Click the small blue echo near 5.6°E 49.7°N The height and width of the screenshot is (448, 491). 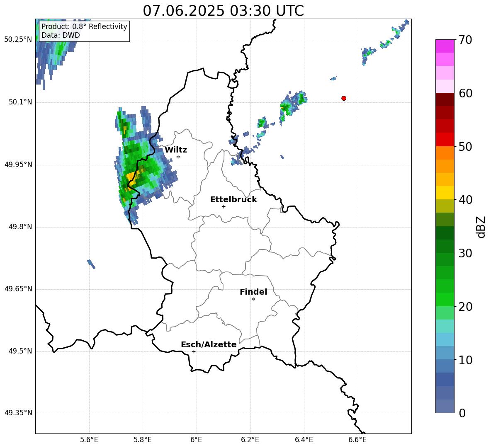[91, 264]
